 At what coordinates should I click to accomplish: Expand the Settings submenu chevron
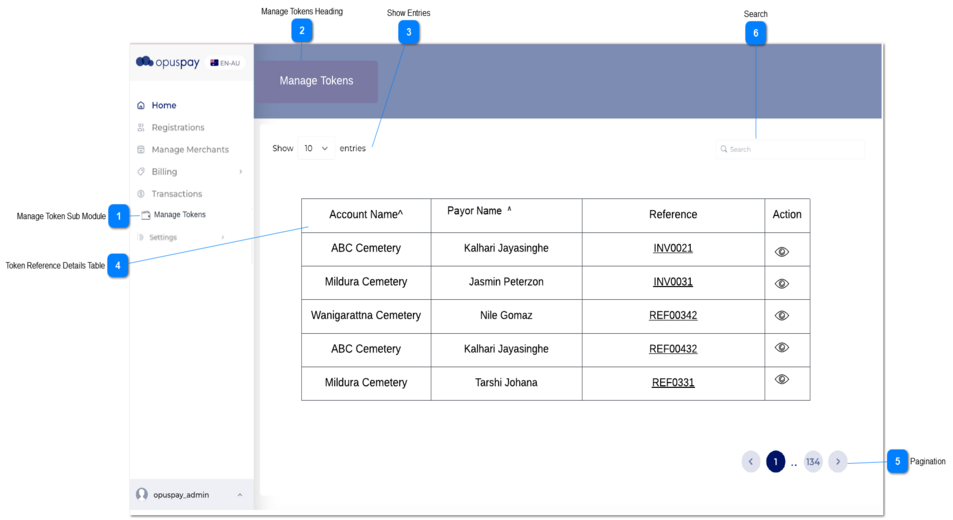(223, 238)
